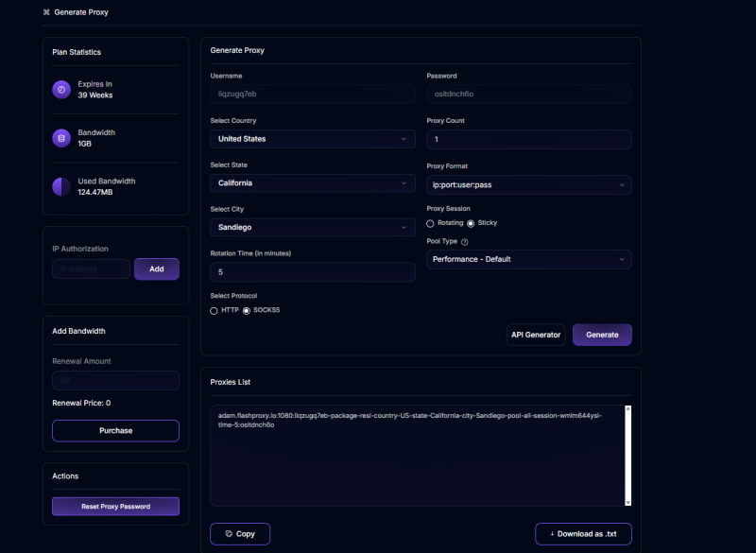
Task: Click the Generate Proxy header command icon
Action: click(46, 12)
